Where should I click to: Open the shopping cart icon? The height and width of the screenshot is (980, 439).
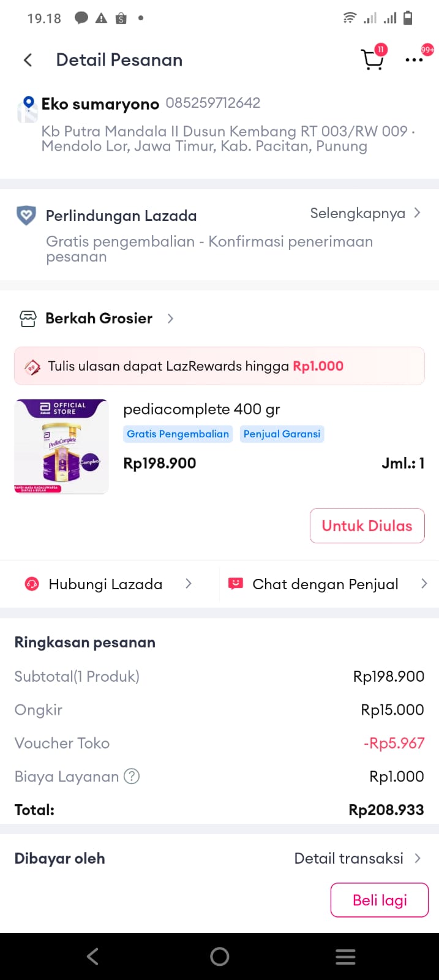click(372, 59)
